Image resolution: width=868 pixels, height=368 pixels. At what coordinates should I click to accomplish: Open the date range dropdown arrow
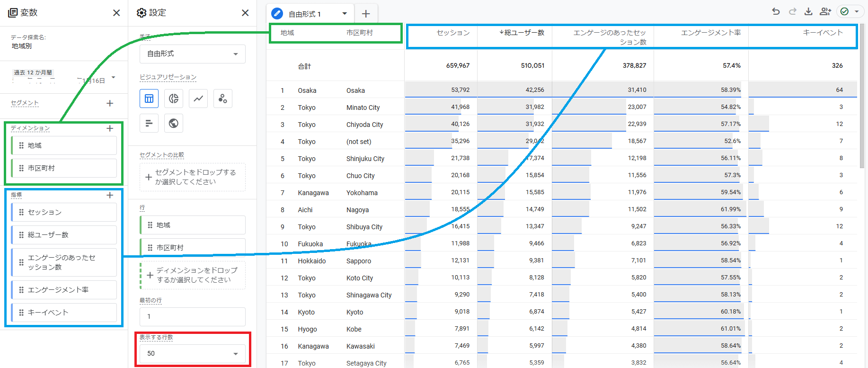click(x=114, y=77)
